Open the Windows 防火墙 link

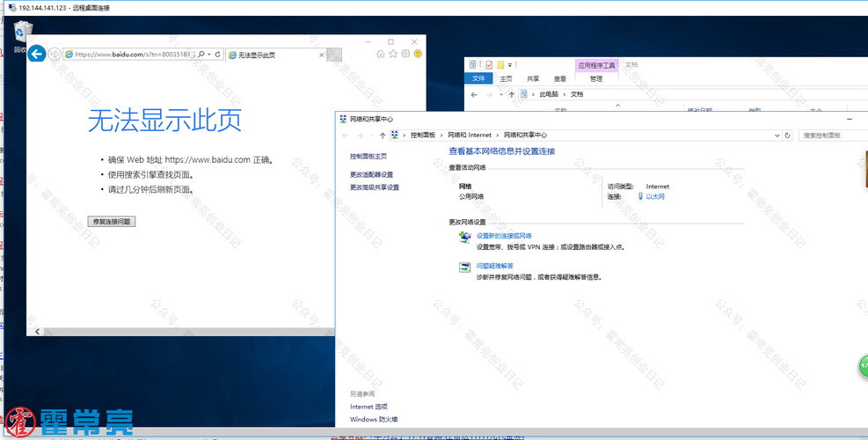click(374, 420)
